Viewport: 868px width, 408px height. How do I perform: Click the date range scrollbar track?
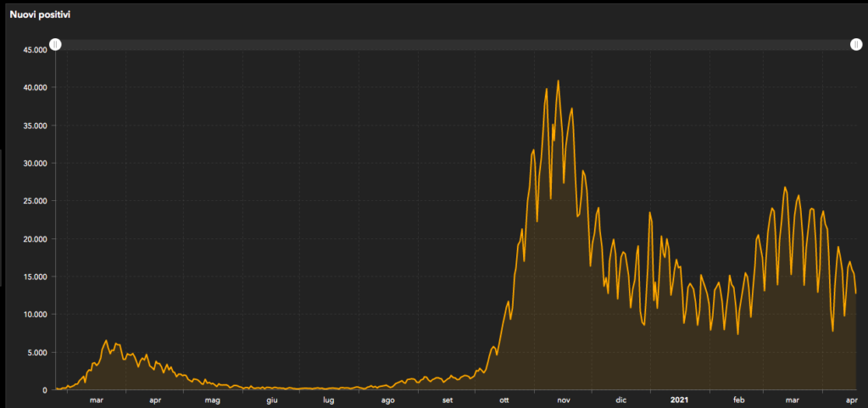point(456,45)
